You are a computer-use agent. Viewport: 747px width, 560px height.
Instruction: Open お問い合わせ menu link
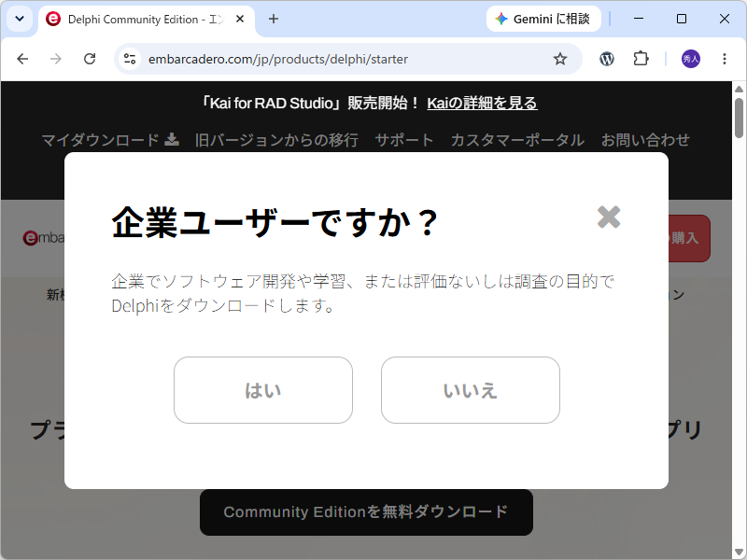645,140
